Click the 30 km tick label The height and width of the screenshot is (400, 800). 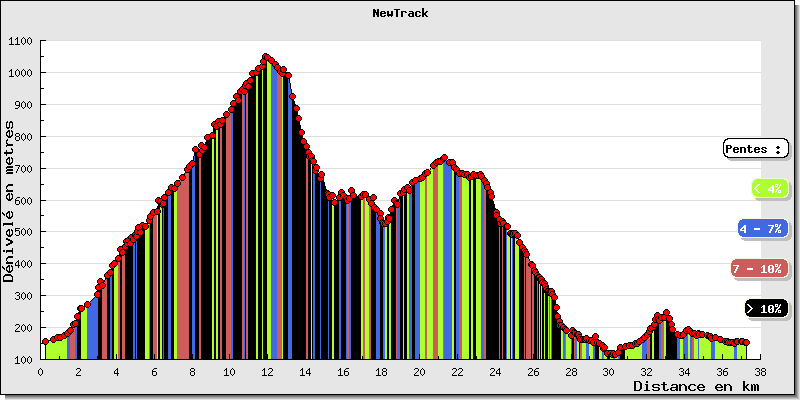pos(609,372)
